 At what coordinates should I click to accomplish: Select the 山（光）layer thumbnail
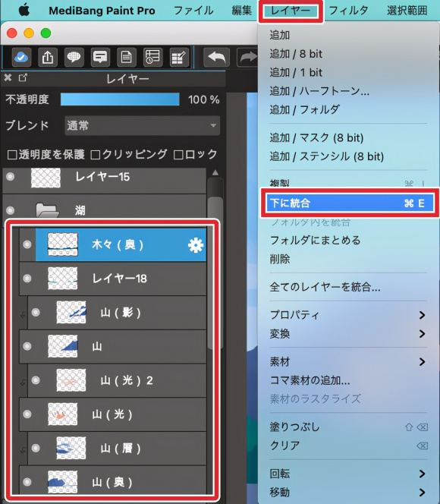coord(63,414)
